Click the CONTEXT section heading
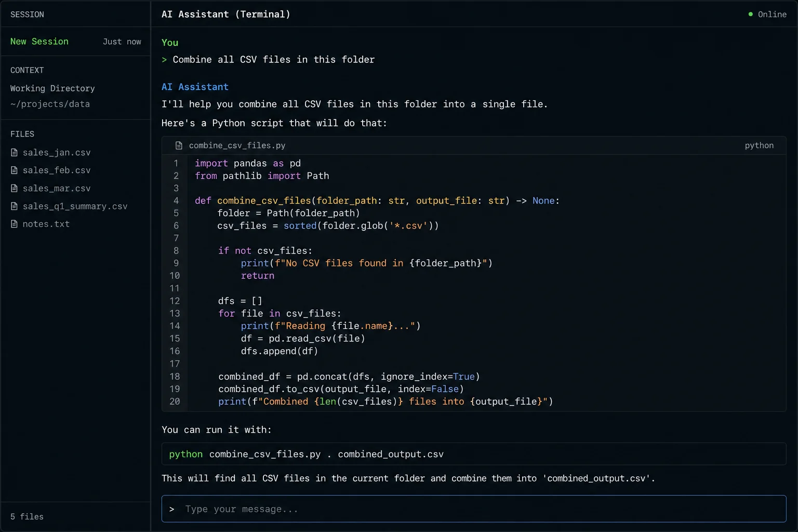This screenshot has width=798, height=532. (x=27, y=70)
